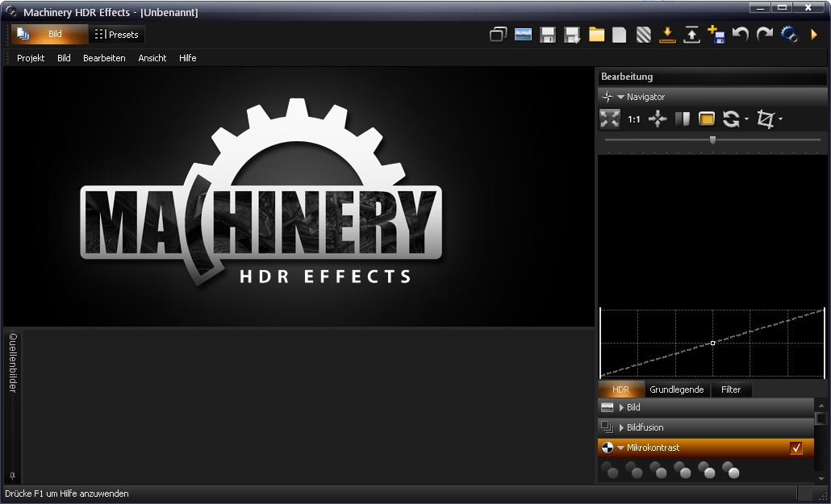Collapse the Navigator section triangle

[x=620, y=97]
